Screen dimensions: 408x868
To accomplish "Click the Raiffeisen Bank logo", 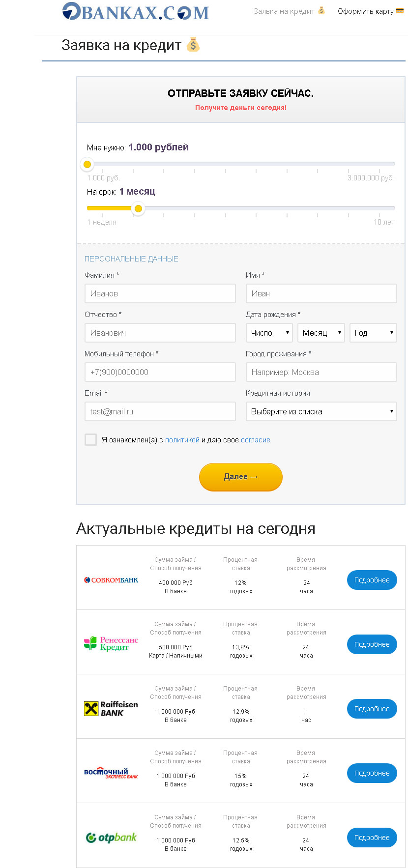I will click(111, 708).
